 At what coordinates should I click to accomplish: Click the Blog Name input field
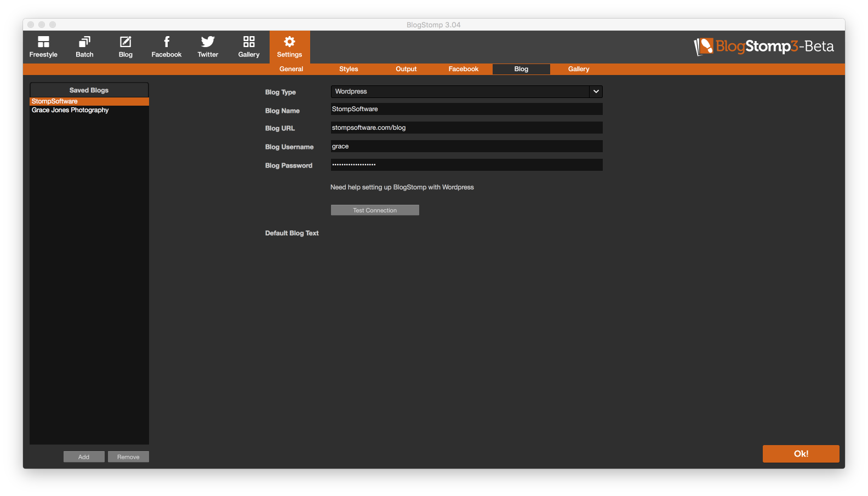466,109
